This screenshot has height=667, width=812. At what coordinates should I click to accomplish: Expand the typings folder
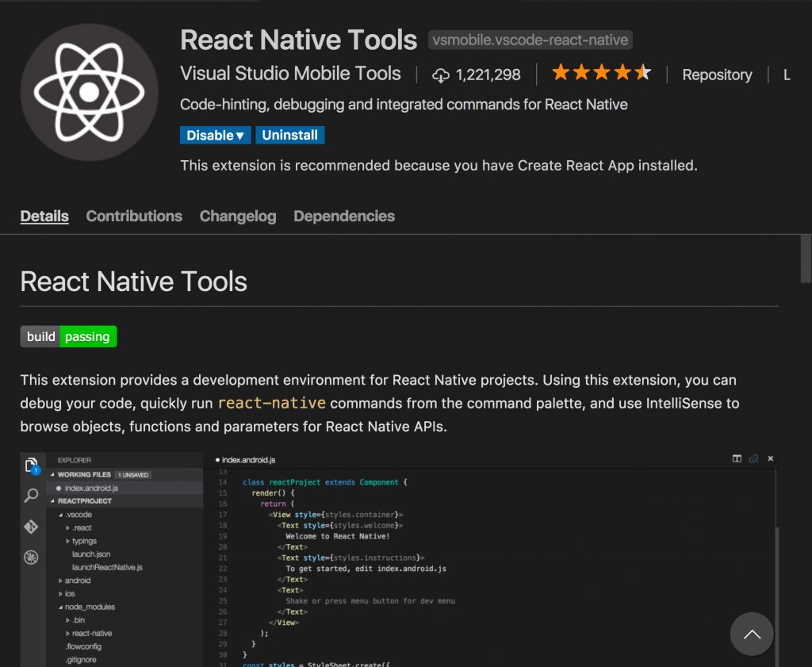(x=68, y=541)
